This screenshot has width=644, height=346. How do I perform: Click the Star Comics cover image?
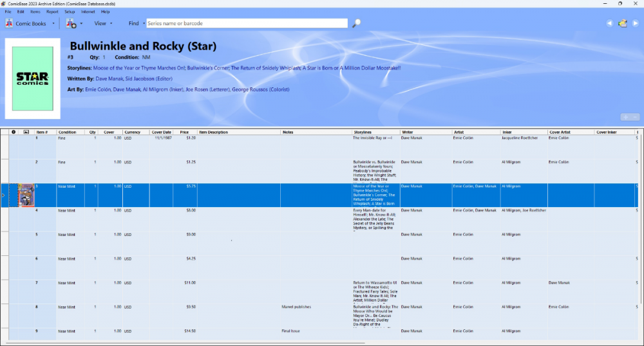pyautogui.click(x=32, y=78)
